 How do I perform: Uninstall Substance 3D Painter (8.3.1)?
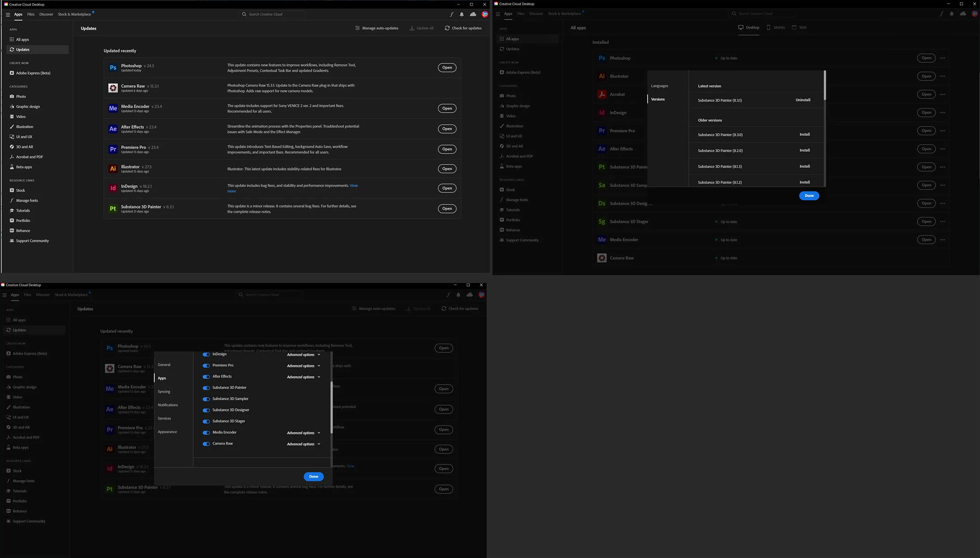coord(803,100)
